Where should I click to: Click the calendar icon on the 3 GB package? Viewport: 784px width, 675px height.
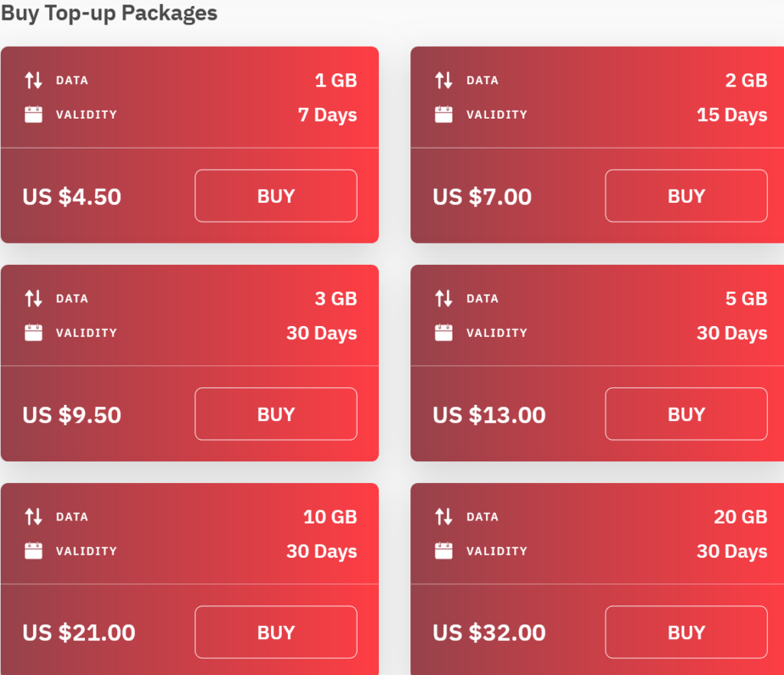[34, 333]
